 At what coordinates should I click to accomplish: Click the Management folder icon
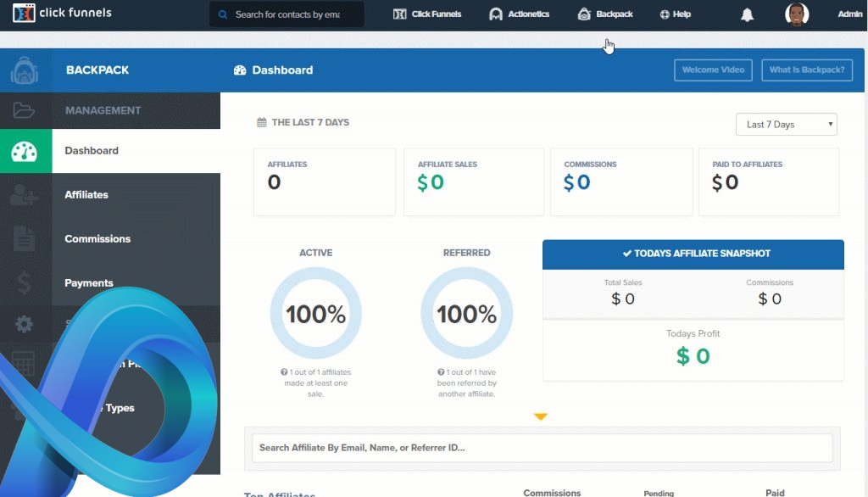pos(24,110)
